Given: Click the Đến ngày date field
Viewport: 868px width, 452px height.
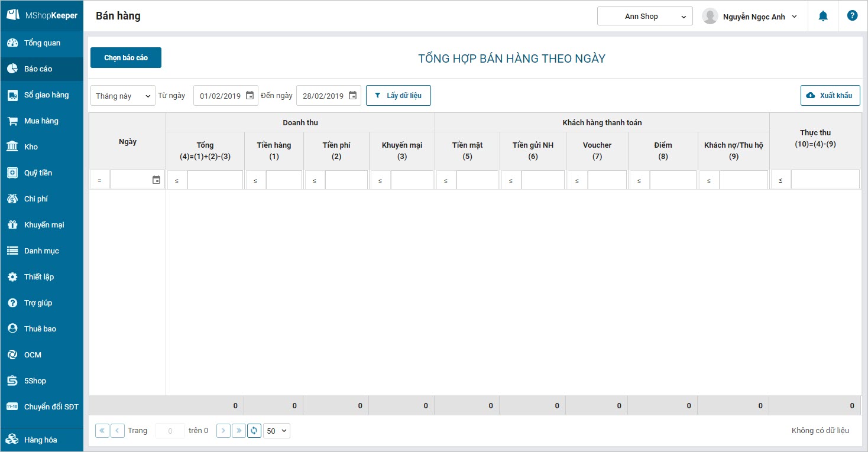Looking at the screenshot, I should (x=329, y=96).
